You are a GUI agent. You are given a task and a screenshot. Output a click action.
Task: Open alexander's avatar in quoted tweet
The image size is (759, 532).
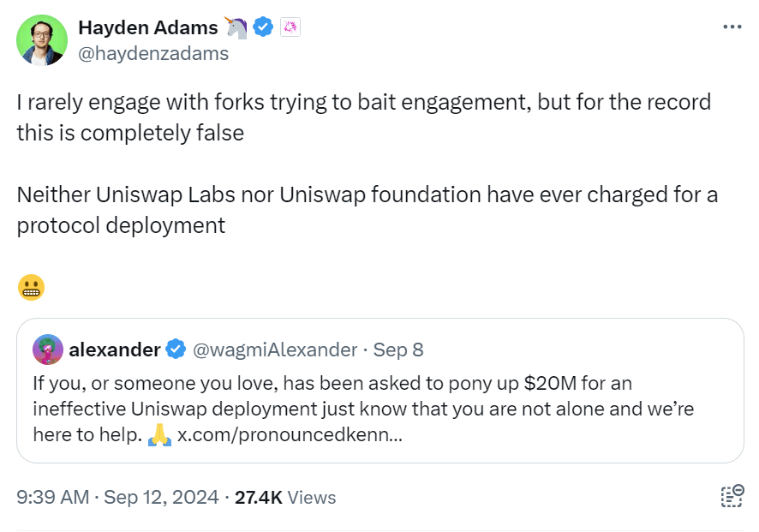[47, 350]
